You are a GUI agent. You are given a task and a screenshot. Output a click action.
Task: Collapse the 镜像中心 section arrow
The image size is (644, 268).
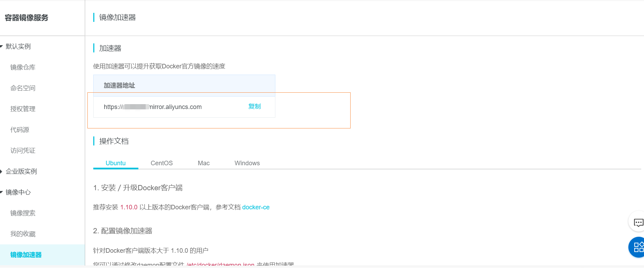click(1, 192)
